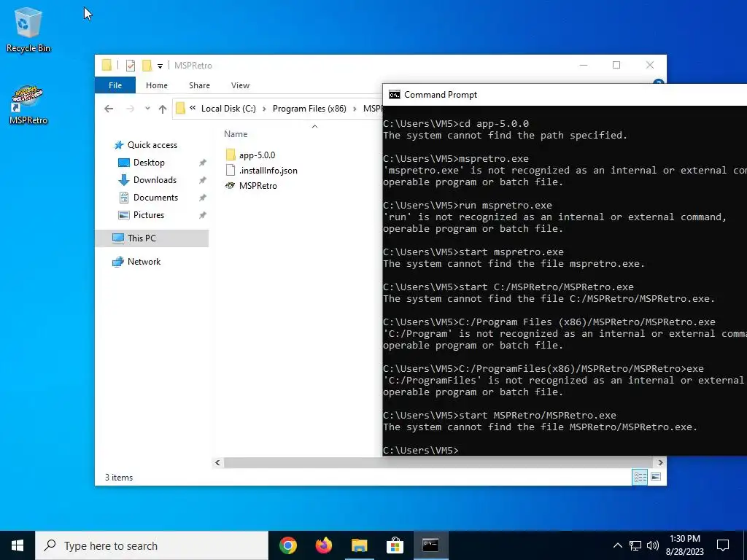Unpin Downloads using its pin icon
Image resolution: width=747 pixels, height=560 pixels.
(203, 181)
